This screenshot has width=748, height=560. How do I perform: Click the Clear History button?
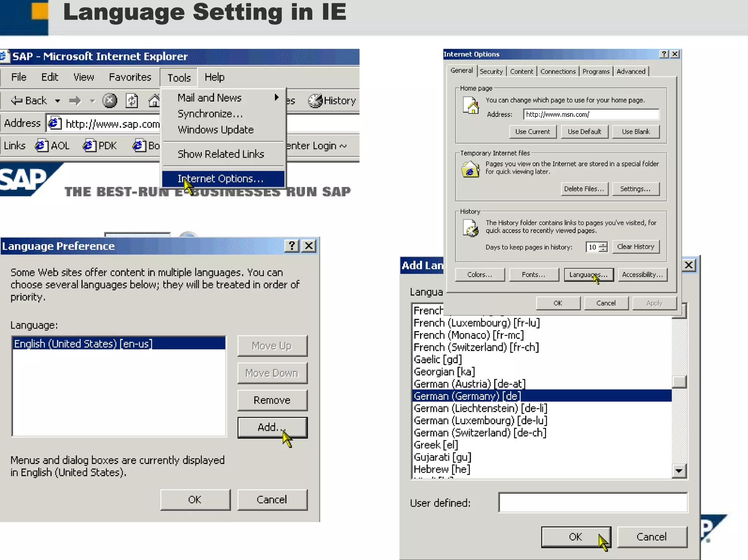pyautogui.click(x=636, y=247)
